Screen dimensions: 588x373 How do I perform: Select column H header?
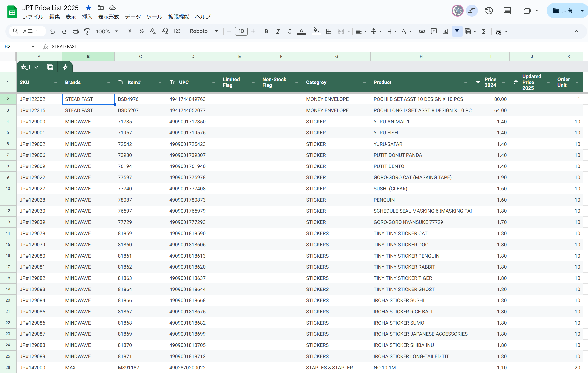pos(421,56)
